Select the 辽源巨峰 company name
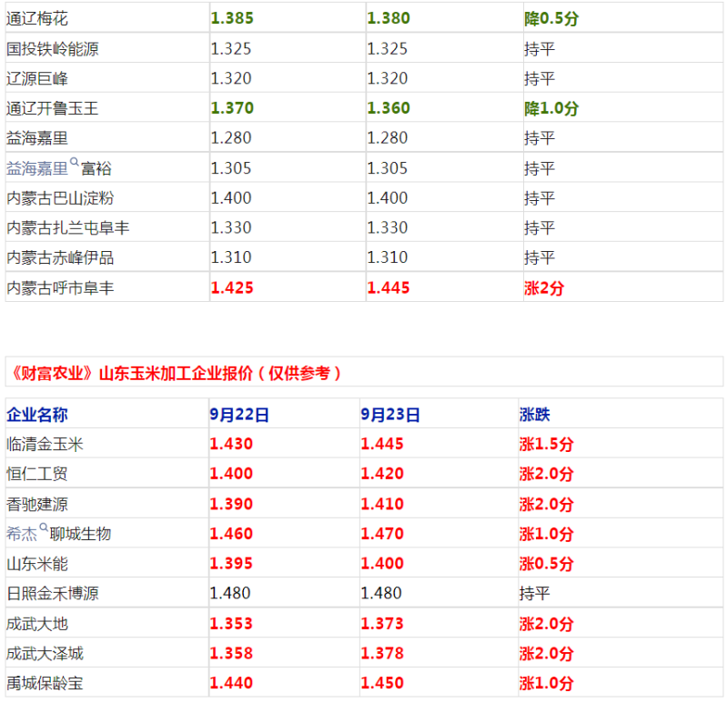Image resolution: width=728 pixels, height=703 pixels. click(37, 78)
